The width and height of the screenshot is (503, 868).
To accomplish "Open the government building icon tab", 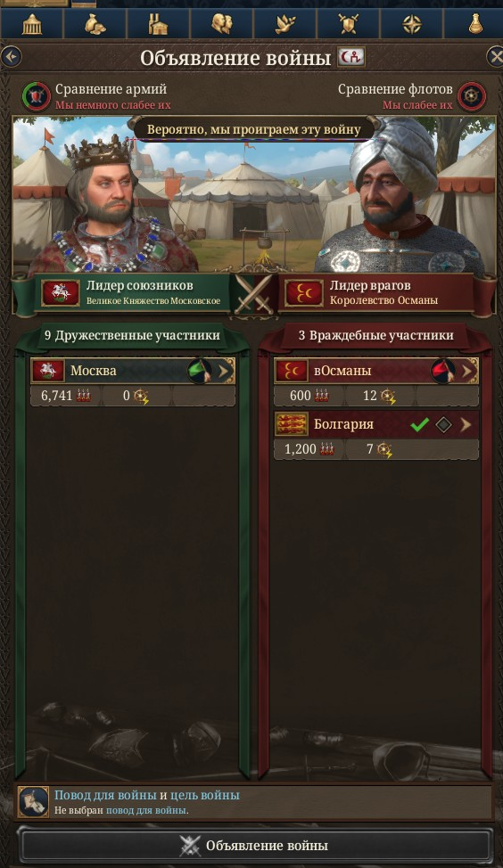I will coord(32,24).
